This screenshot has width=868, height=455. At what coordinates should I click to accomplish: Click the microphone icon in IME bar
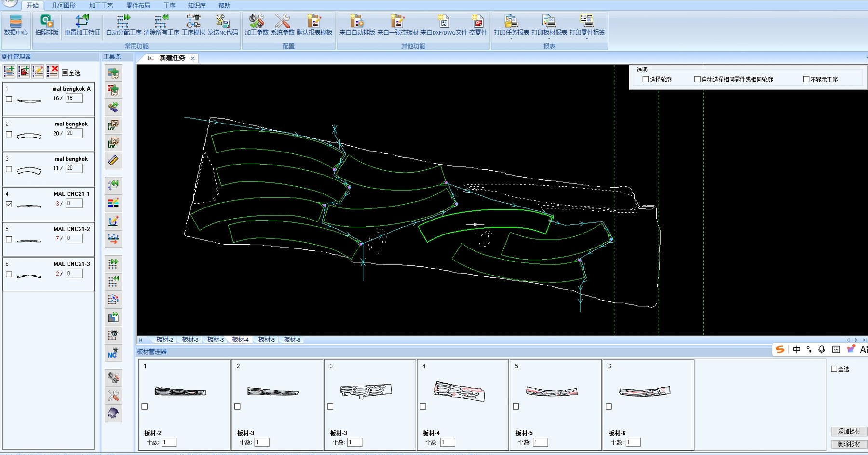point(822,349)
